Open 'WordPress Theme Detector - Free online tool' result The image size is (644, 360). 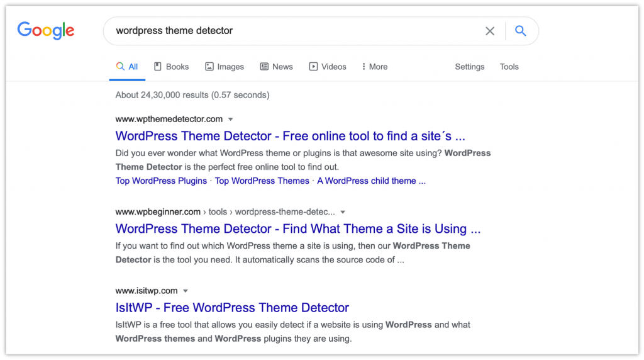(x=290, y=136)
